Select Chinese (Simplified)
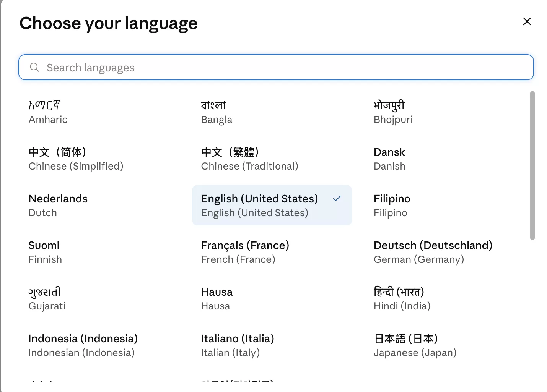 click(99, 159)
